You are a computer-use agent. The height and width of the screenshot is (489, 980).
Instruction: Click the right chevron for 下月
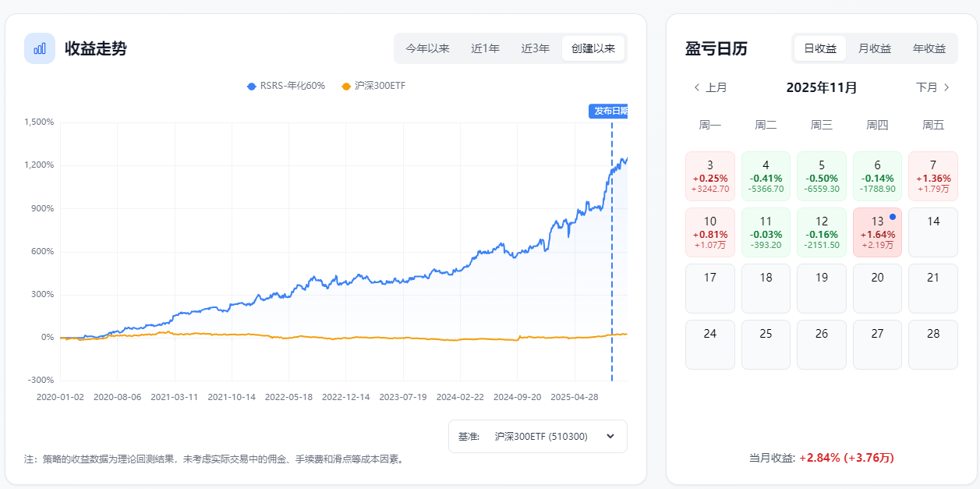[x=946, y=87]
